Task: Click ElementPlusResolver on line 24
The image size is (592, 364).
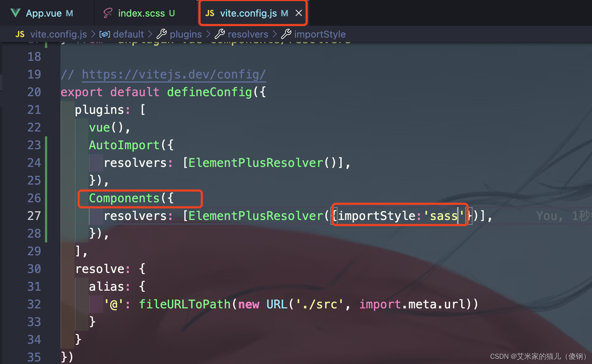Action: [x=256, y=163]
